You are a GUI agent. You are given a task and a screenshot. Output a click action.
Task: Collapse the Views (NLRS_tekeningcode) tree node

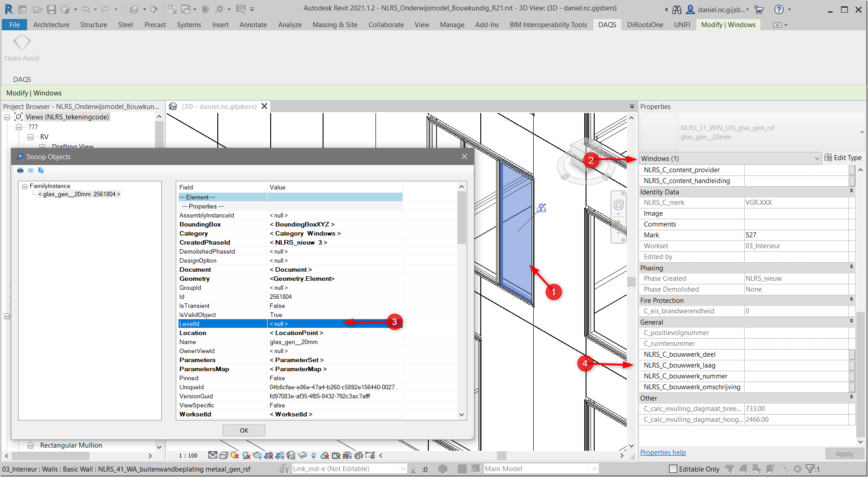pos(7,117)
